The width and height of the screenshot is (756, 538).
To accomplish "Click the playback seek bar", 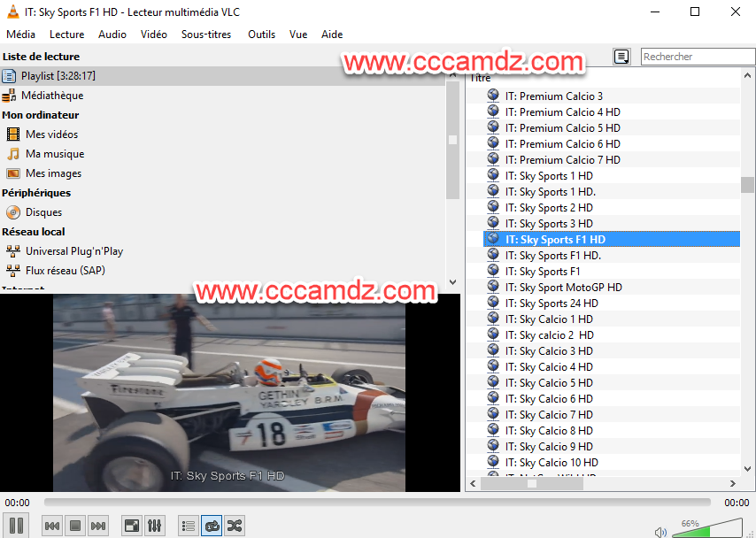I will 377,503.
